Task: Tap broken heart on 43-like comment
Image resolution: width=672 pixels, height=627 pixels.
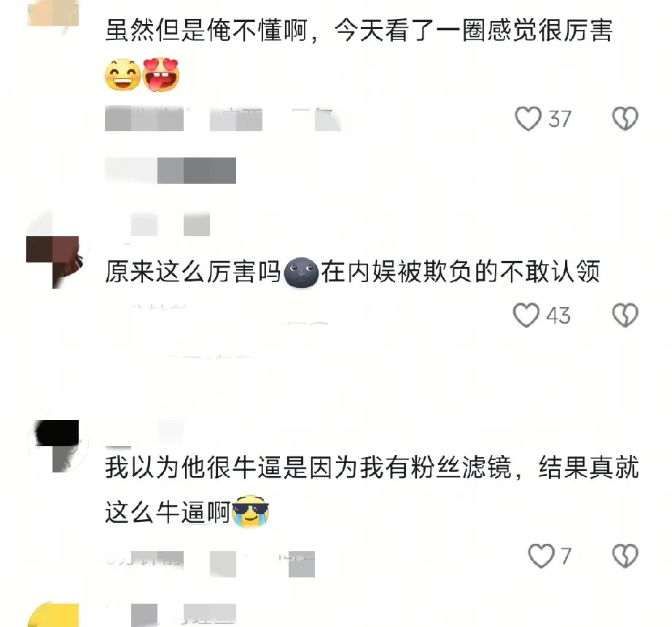Action: pyautogui.click(x=625, y=315)
